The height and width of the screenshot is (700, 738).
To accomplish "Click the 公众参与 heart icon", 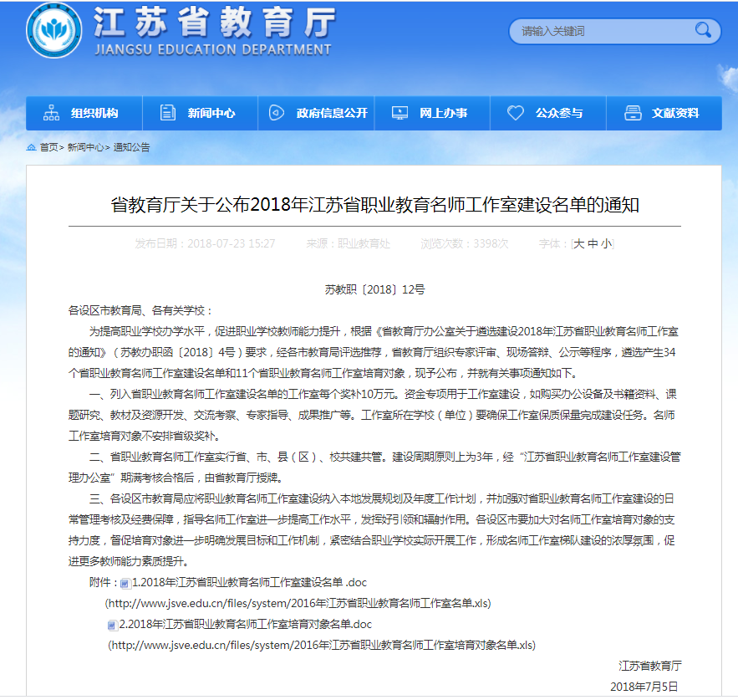I will click(x=516, y=113).
